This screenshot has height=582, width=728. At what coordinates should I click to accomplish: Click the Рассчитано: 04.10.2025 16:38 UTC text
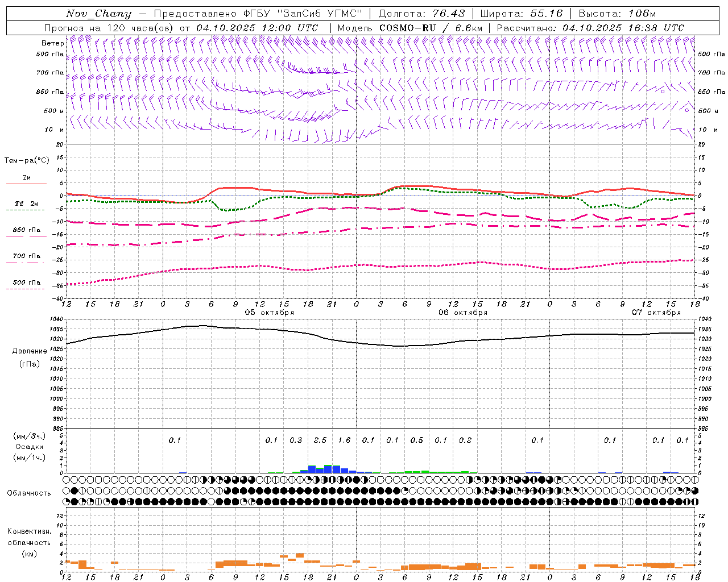pos(590,28)
